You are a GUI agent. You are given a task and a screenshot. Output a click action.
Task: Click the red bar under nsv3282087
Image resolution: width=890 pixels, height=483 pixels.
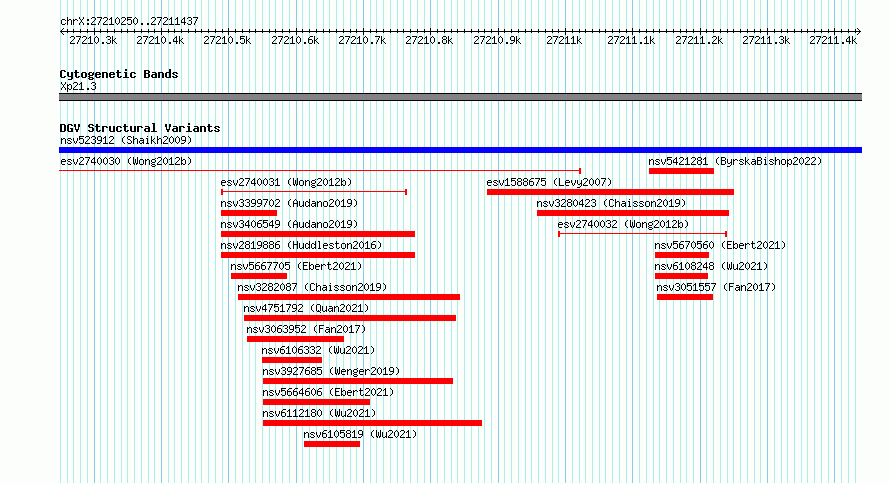click(x=349, y=297)
